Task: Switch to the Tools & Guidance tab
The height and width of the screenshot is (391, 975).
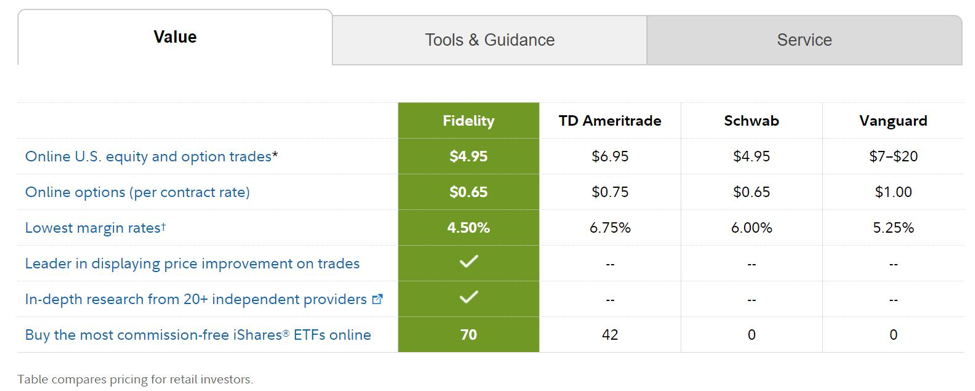Action: tap(489, 40)
